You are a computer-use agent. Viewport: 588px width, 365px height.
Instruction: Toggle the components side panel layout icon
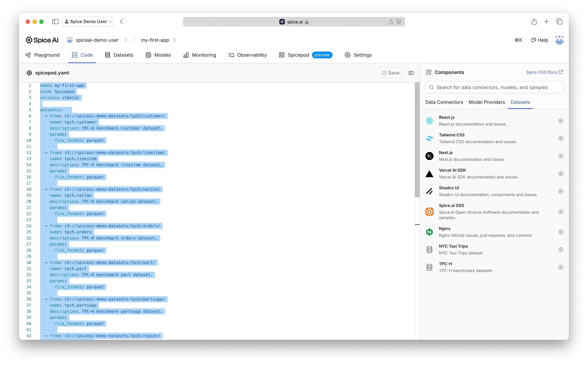click(411, 73)
